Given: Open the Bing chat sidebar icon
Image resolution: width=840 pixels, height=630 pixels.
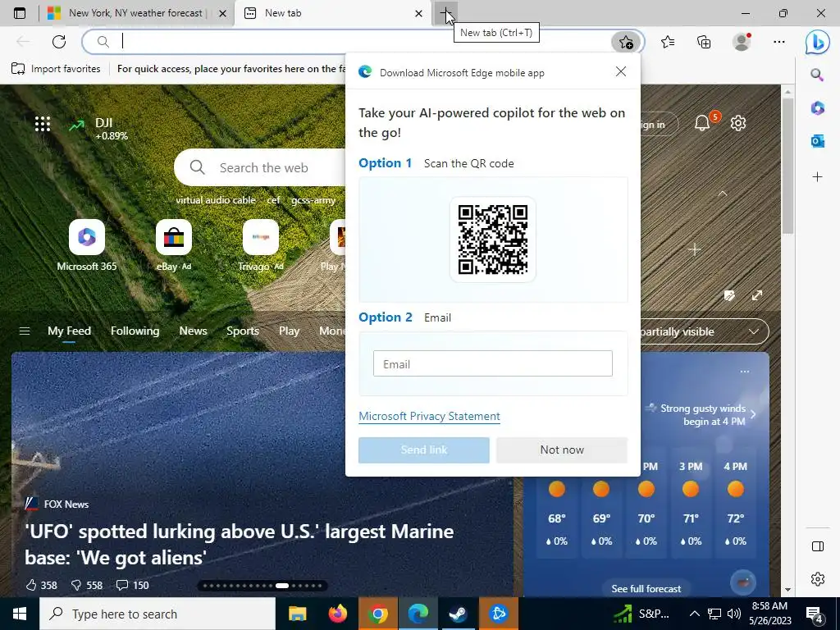Looking at the screenshot, I should click(x=818, y=43).
